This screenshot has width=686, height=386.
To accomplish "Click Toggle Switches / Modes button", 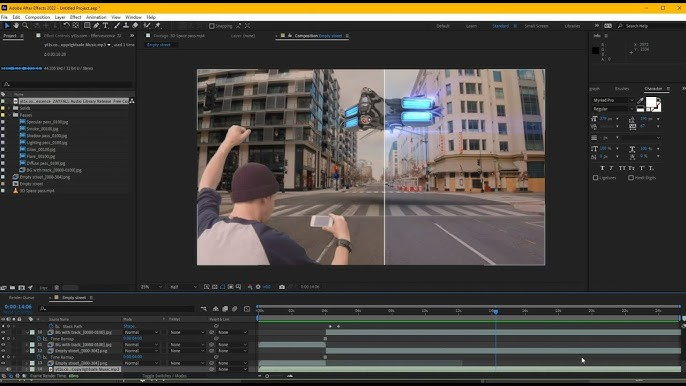I will click(164, 376).
